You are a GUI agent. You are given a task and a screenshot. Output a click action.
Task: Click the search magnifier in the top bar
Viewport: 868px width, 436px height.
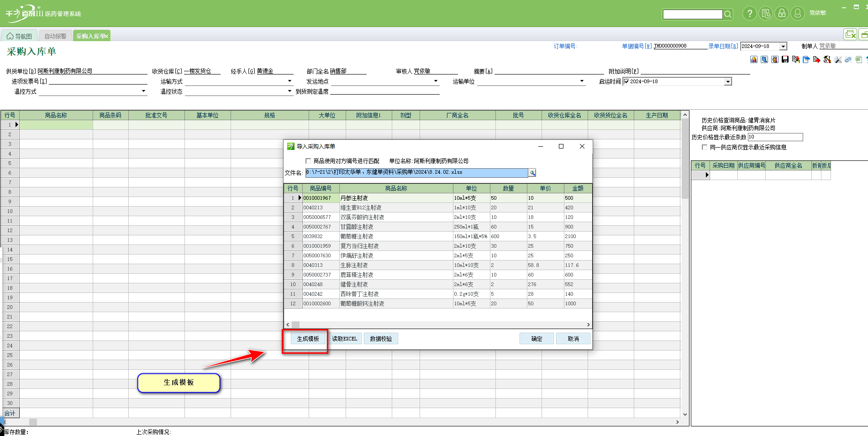point(728,14)
